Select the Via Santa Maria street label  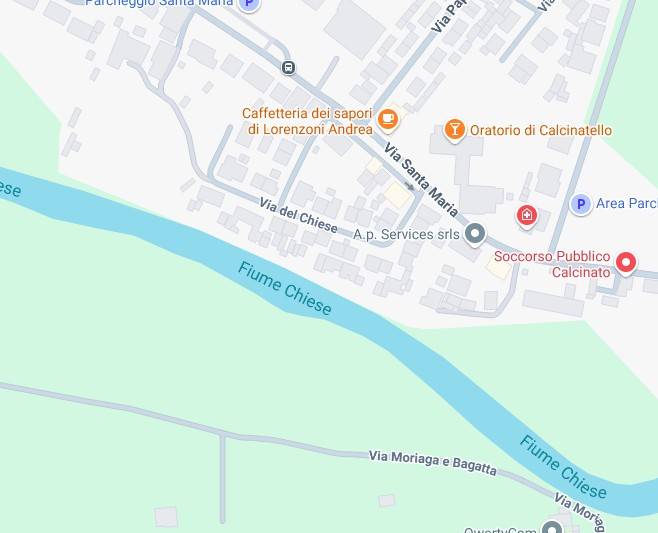pos(420,180)
